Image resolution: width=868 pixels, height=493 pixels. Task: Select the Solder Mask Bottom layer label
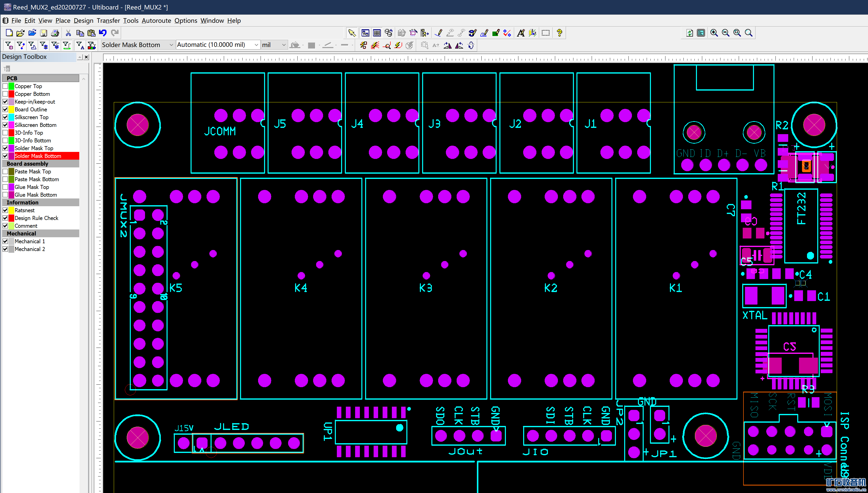[x=38, y=156]
